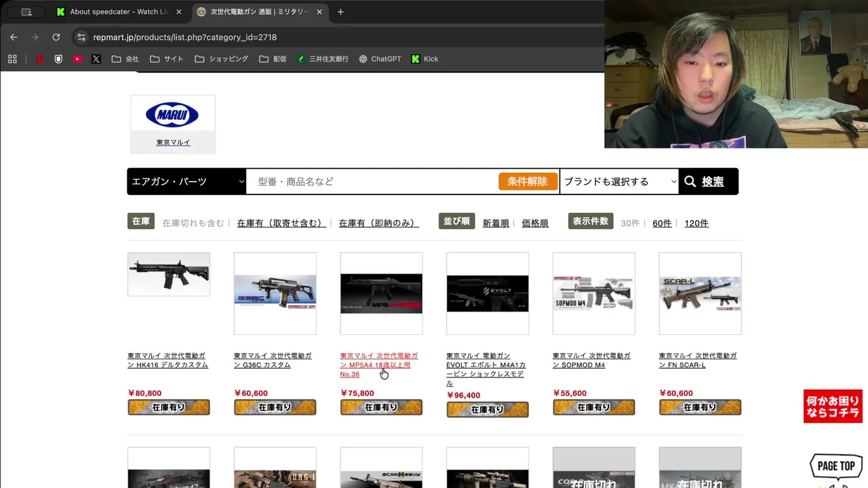Go back using browser back arrow
This screenshot has width=868, height=488.
[x=14, y=37]
